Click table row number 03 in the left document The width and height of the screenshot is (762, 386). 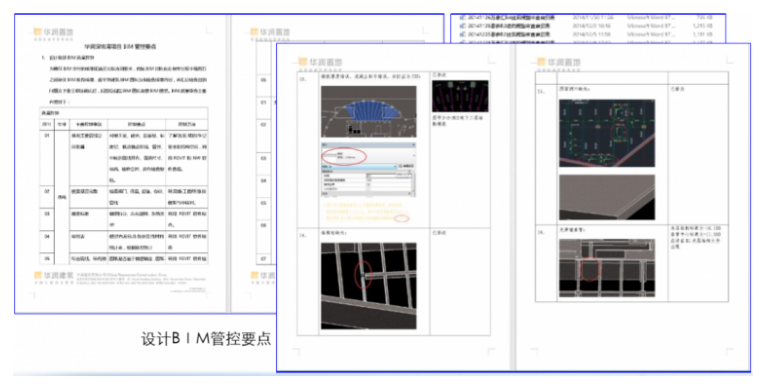tap(47, 213)
